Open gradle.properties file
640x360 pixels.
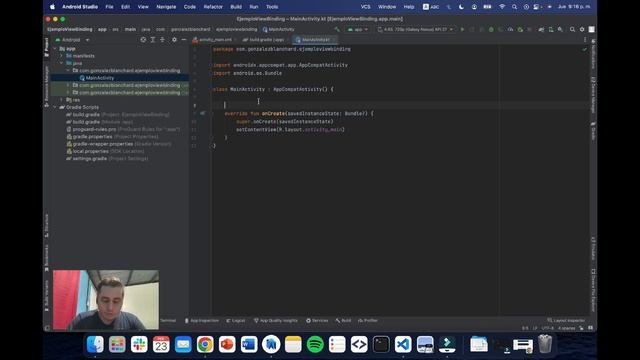pyautogui.click(x=112, y=137)
